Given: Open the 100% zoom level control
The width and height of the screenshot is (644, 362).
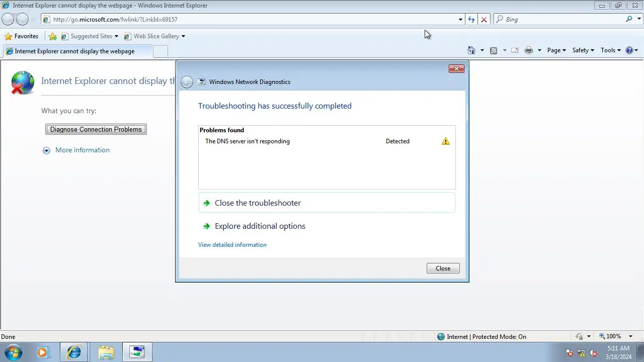Looking at the screenshot, I should (609, 336).
